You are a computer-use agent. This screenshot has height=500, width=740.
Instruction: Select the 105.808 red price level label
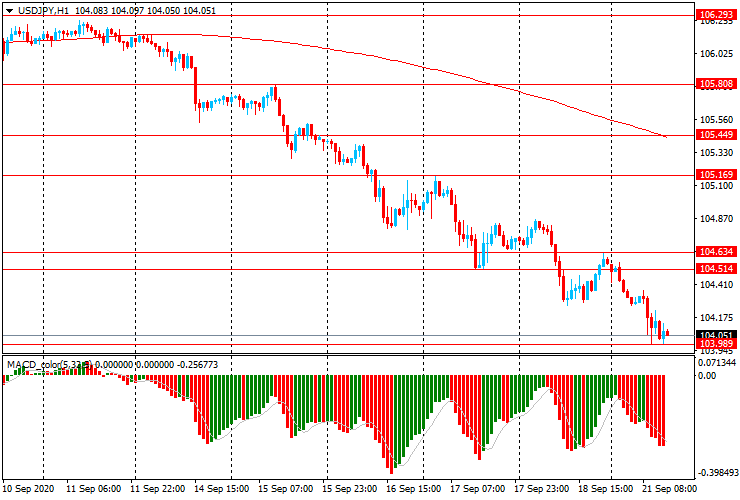coord(716,84)
